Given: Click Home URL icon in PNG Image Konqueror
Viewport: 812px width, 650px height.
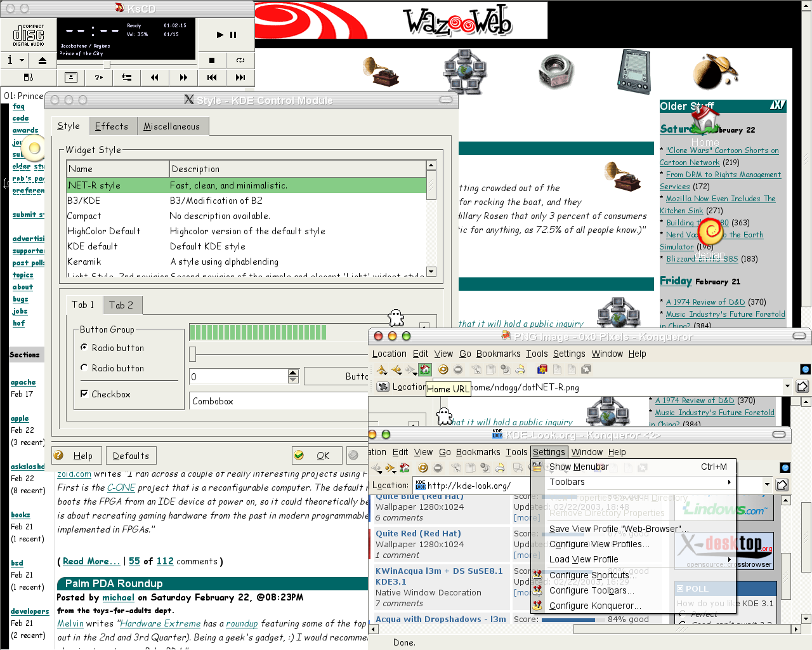Looking at the screenshot, I should pos(425,369).
